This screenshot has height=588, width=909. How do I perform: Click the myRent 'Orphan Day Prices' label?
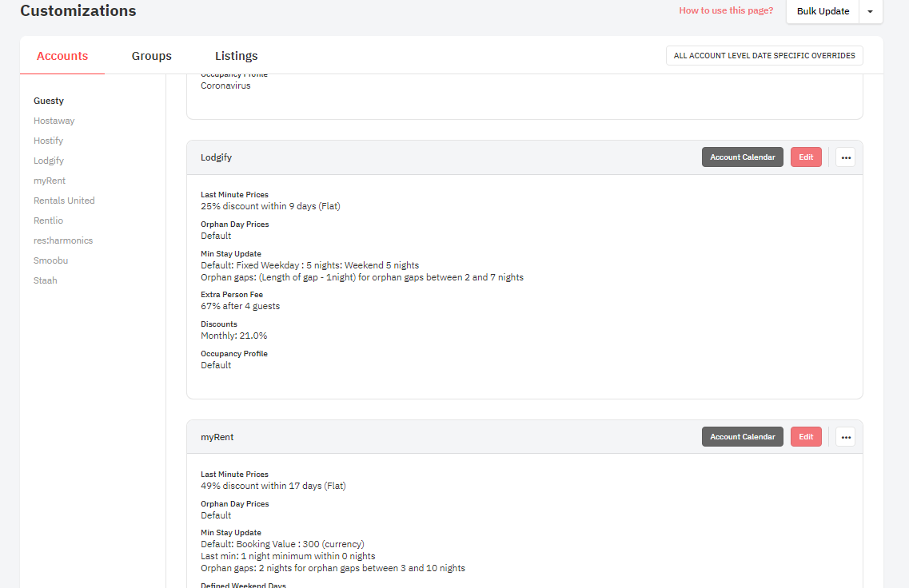tap(235, 504)
